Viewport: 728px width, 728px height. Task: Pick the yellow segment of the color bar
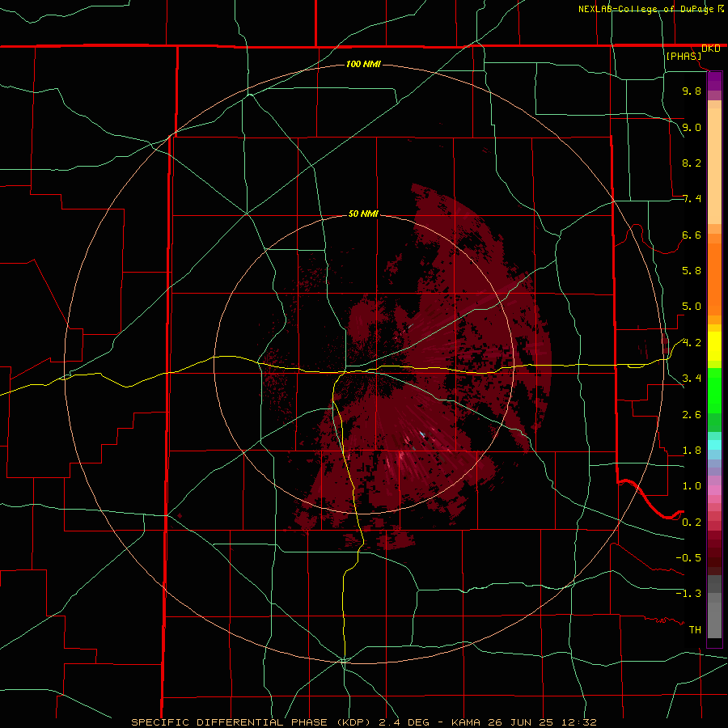click(714, 346)
